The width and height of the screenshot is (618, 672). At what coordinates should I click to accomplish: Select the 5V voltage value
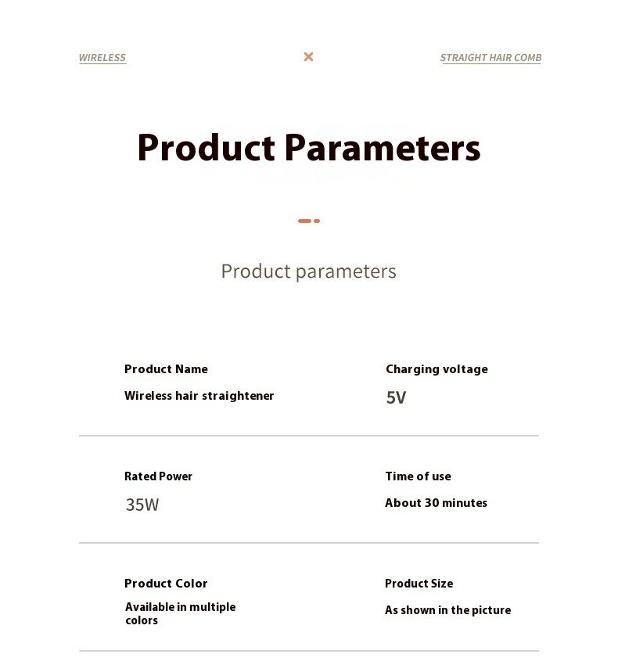396,397
